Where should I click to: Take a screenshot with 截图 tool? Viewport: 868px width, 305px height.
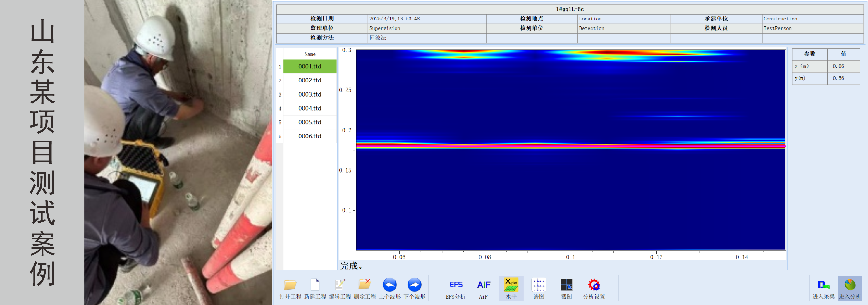pos(566,285)
